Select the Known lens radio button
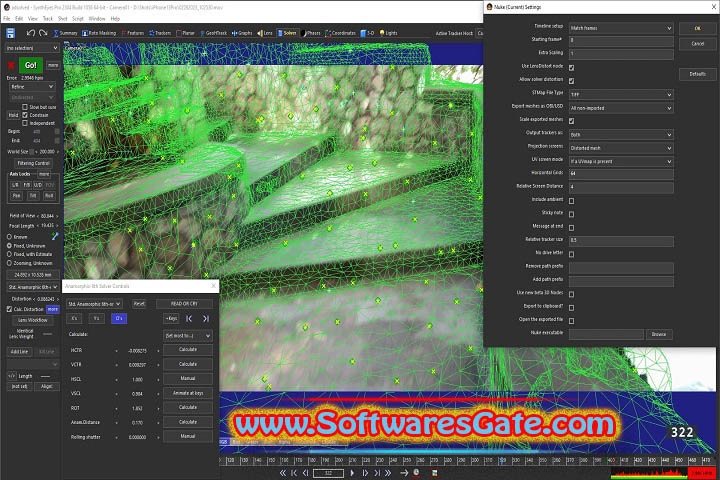 [9, 237]
